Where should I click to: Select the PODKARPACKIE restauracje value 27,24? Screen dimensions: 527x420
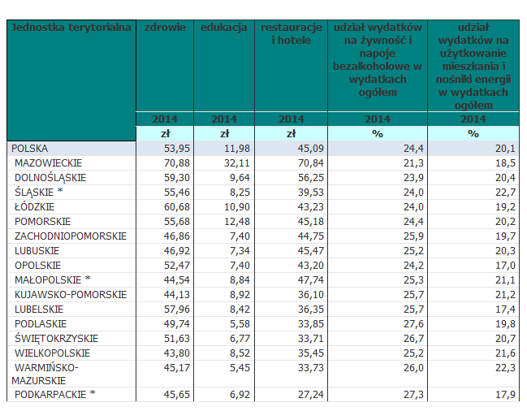[x=310, y=395]
